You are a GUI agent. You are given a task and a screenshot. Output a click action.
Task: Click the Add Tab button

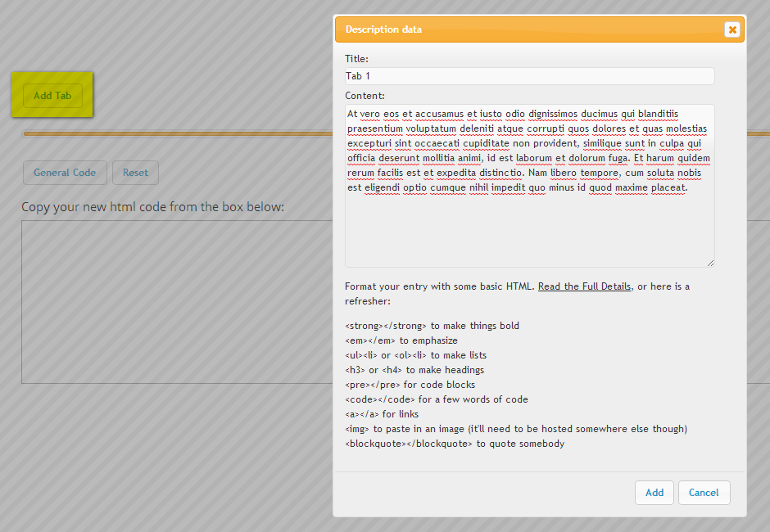(52, 96)
